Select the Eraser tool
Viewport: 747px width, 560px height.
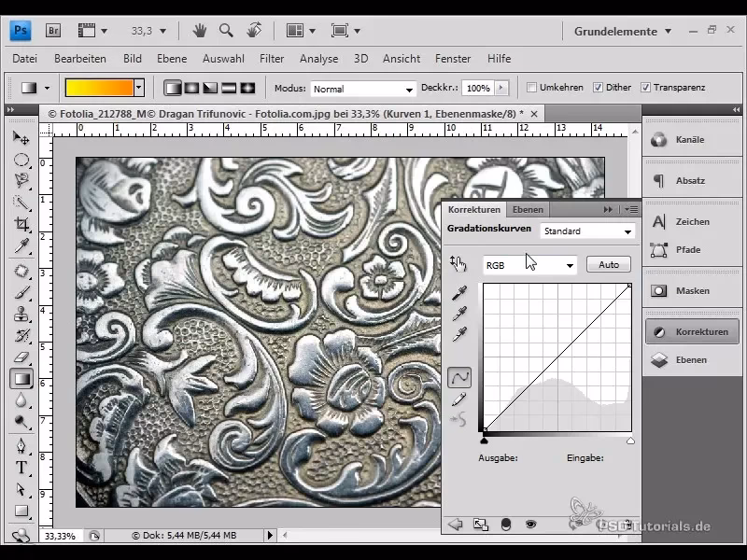[x=21, y=357]
